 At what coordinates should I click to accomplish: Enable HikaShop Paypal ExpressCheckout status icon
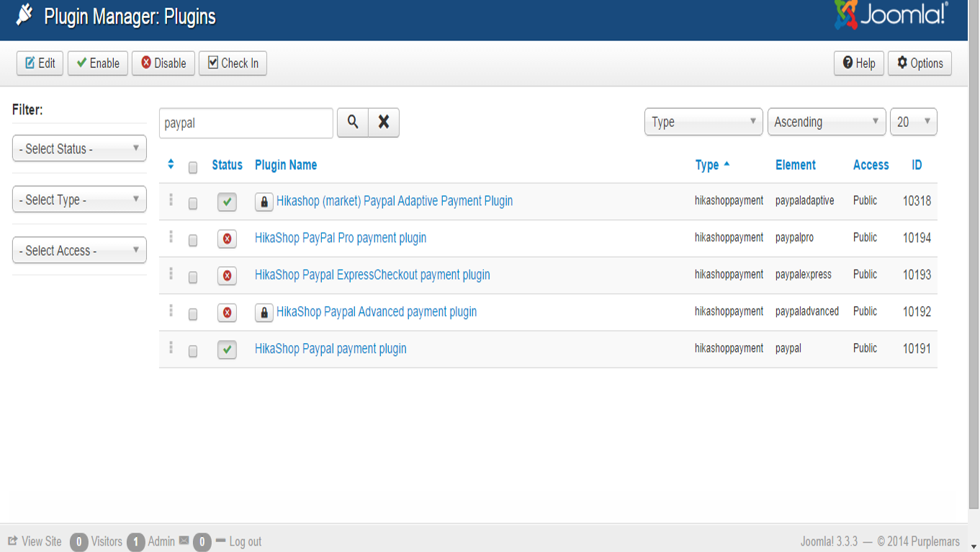[x=227, y=276]
